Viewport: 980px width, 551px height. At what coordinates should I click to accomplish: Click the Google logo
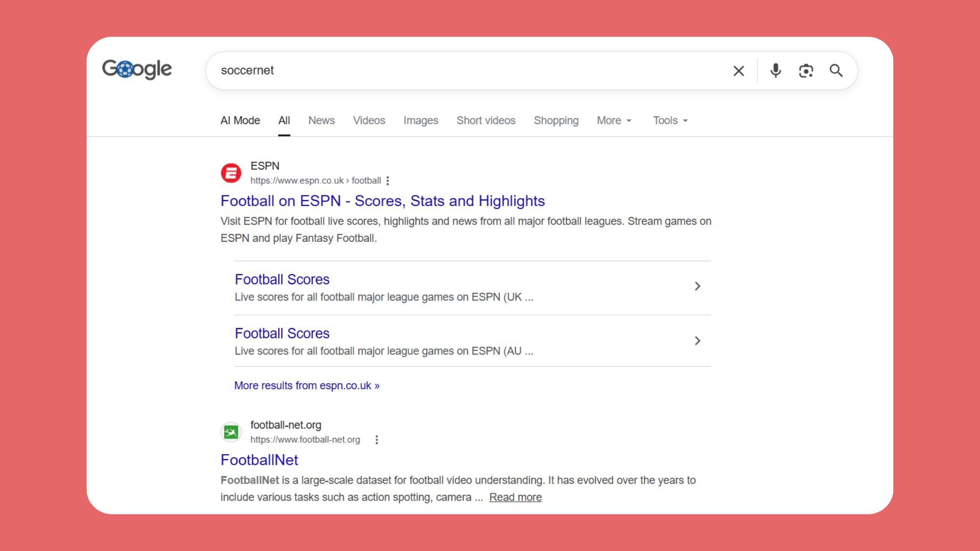click(137, 69)
